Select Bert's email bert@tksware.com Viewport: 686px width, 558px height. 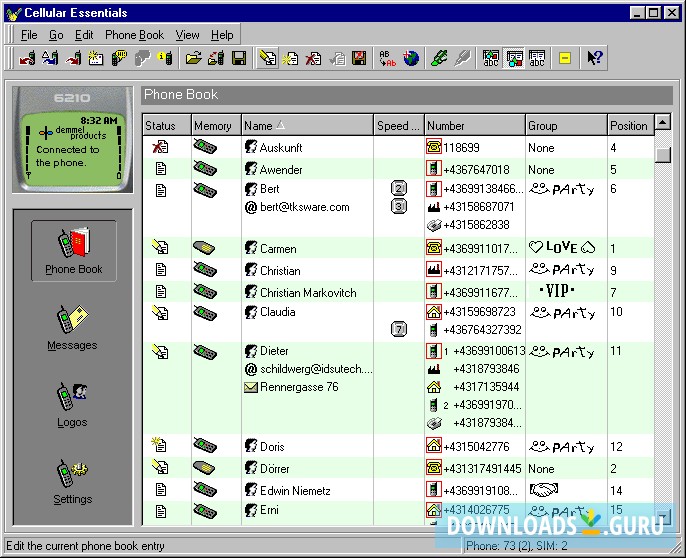click(304, 207)
